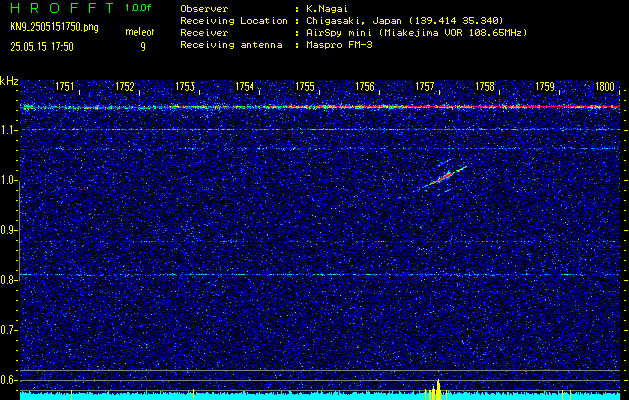Select the 1759 time marker
The image size is (629, 400).
pyautogui.click(x=545, y=86)
